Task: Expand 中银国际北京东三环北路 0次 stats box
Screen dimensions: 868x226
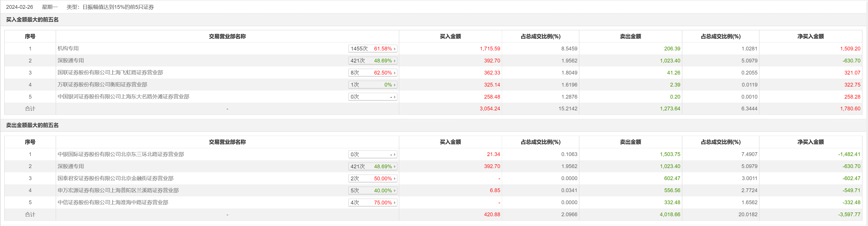Action: [x=372, y=155]
